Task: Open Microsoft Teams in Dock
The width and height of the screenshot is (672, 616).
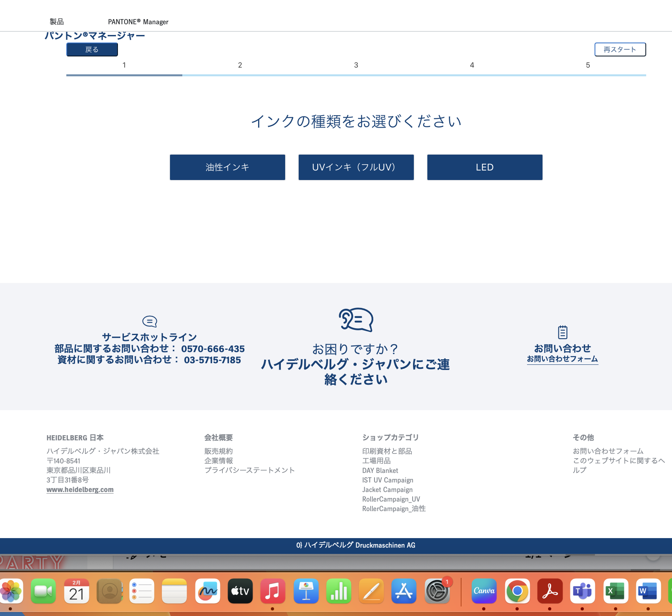Action: pos(583,591)
